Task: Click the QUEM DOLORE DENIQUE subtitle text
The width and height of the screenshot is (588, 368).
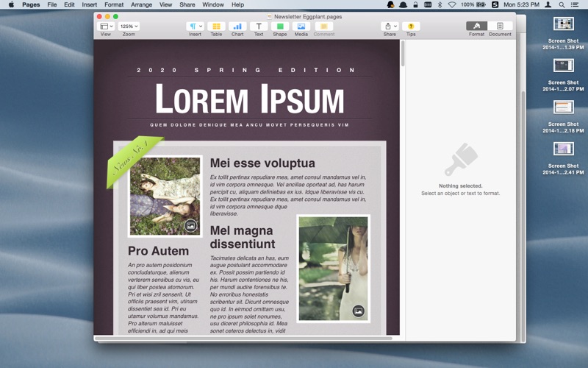Action: (x=249, y=124)
